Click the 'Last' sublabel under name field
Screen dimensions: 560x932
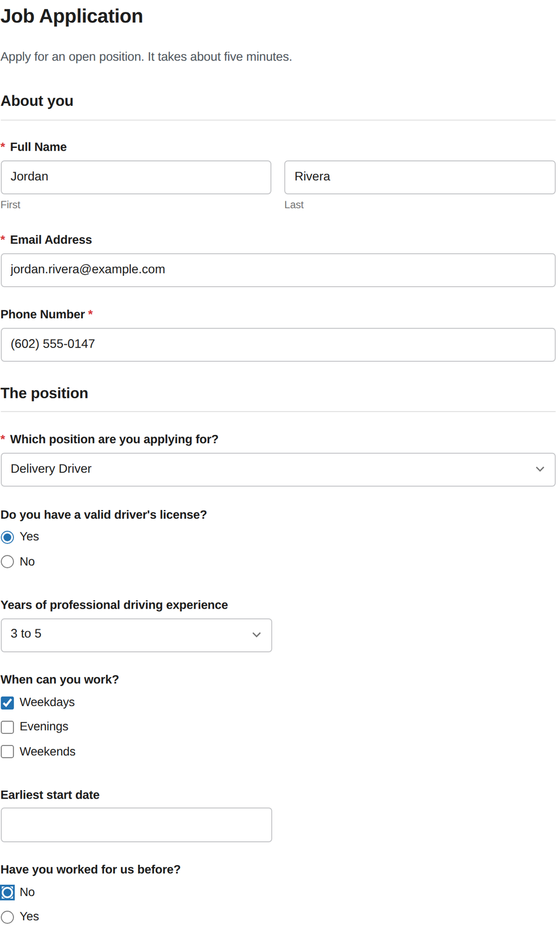[x=294, y=205]
